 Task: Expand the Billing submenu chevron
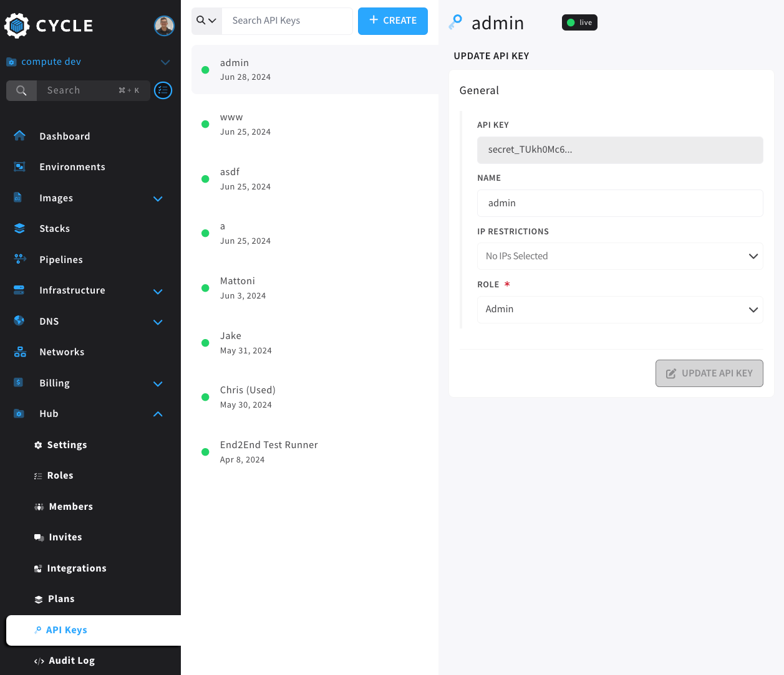point(158,384)
